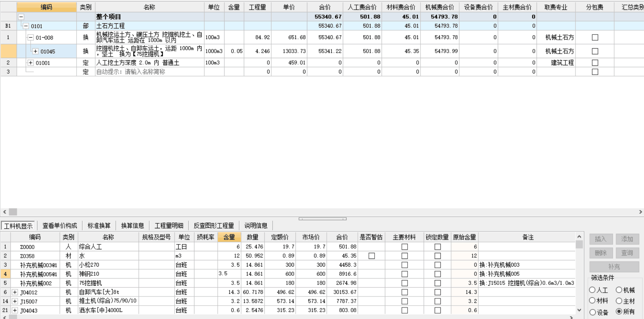Select the 材料 filter radio button
The height and width of the screenshot is (319, 644).
592,301
